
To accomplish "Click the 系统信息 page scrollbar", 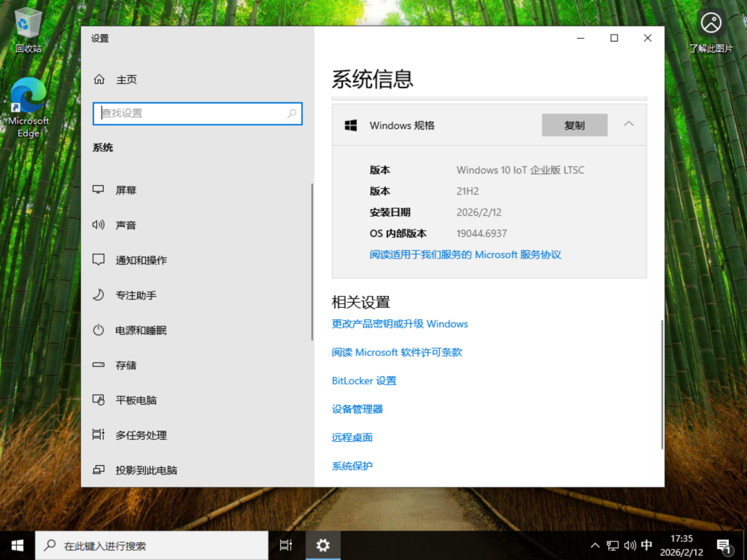I will pyautogui.click(x=662, y=384).
